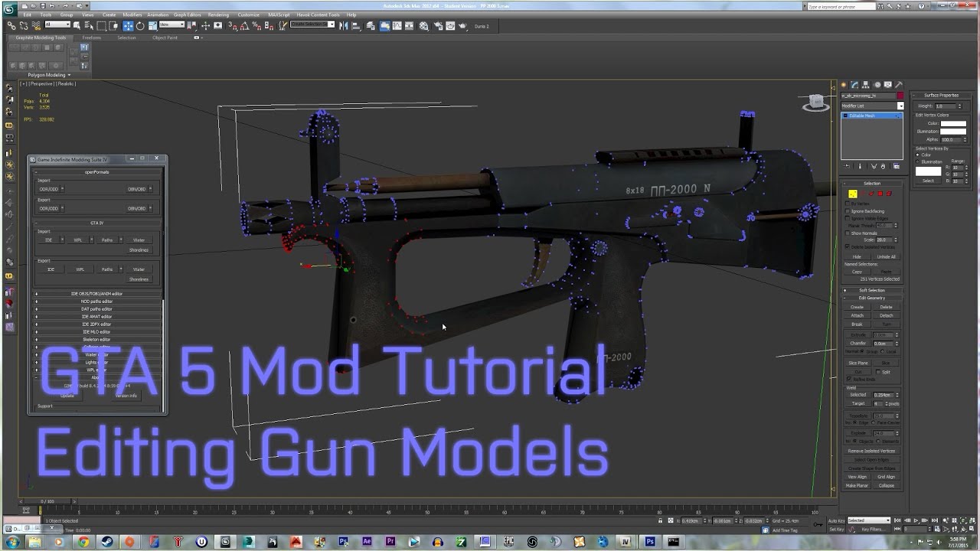Open the 3ds Max application button

click(9, 8)
